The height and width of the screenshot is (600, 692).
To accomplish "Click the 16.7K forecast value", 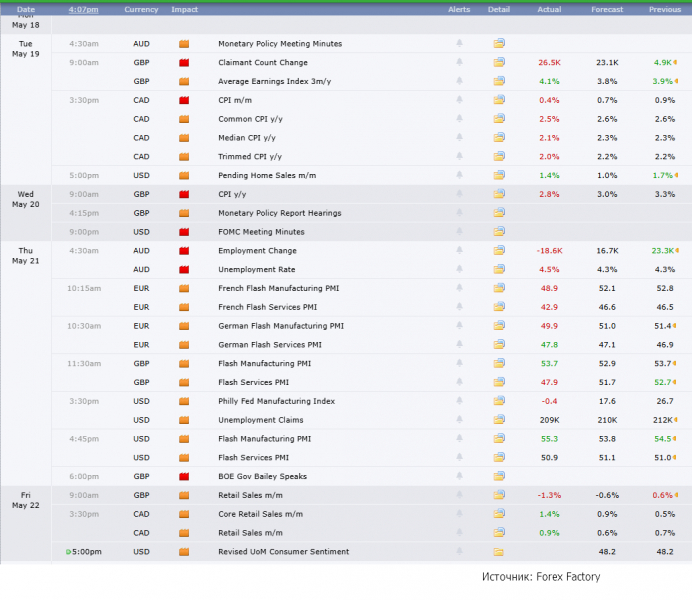I will (x=607, y=251).
